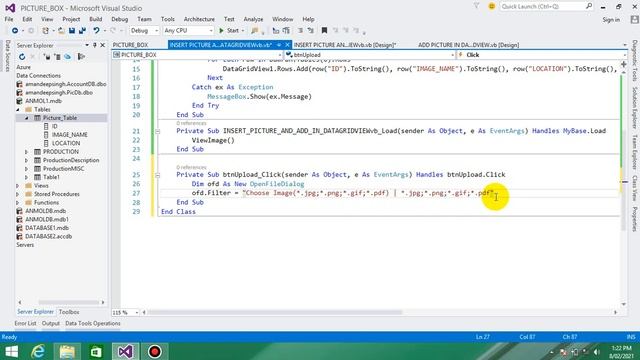The image size is (640, 360).
Task: Click the Sign in link
Action: (611, 20)
